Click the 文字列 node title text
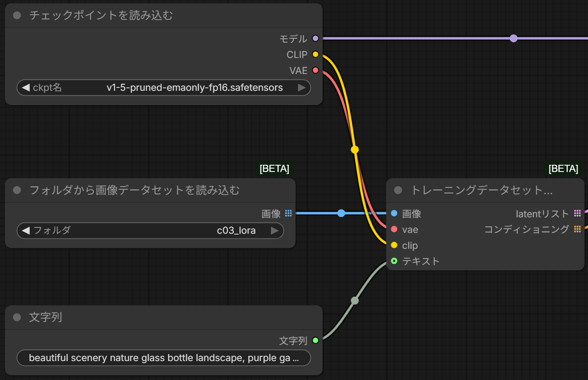The width and height of the screenshot is (588, 380). tap(45, 317)
